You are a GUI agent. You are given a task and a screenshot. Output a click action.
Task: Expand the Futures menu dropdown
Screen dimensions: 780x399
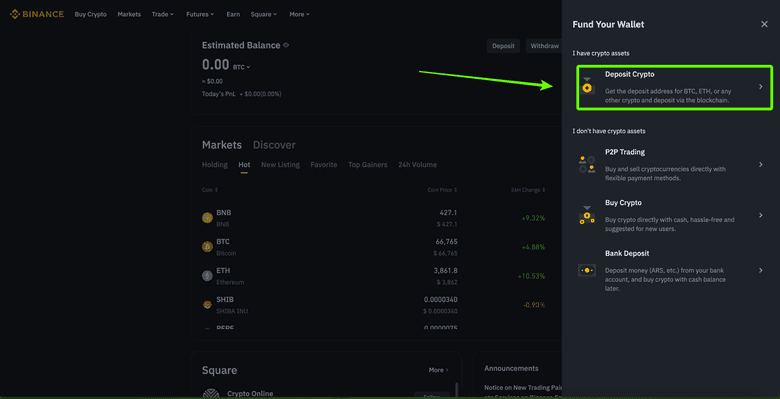(x=200, y=14)
